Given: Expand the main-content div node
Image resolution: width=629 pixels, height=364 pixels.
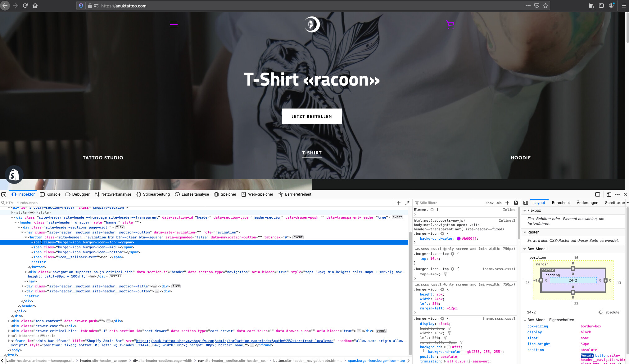Looking at the screenshot, I should (9, 321).
